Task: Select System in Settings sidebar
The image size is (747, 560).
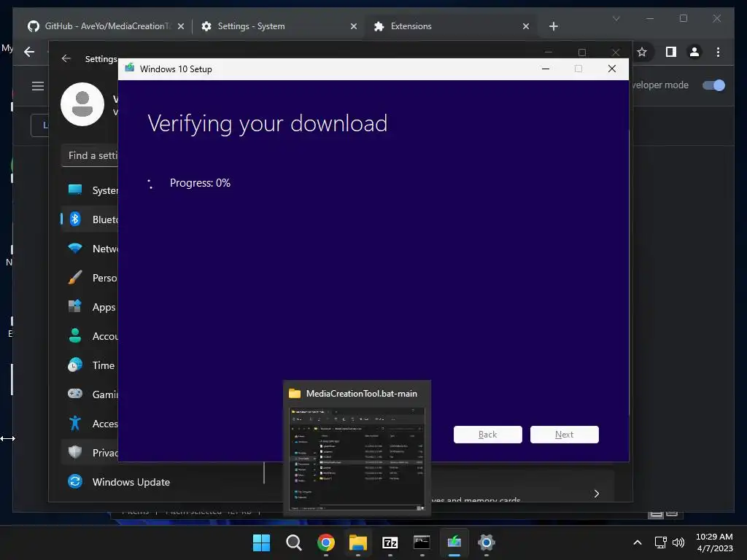Action: 90,190
